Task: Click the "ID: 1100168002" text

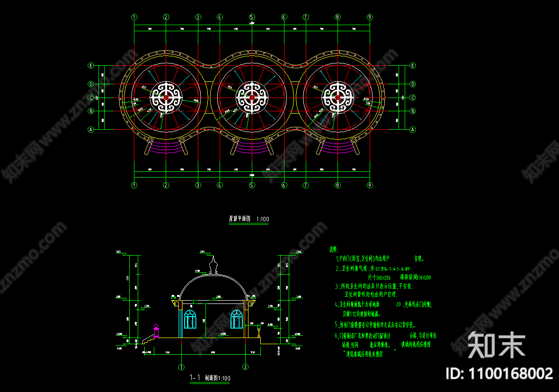Action: click(499, 374)
